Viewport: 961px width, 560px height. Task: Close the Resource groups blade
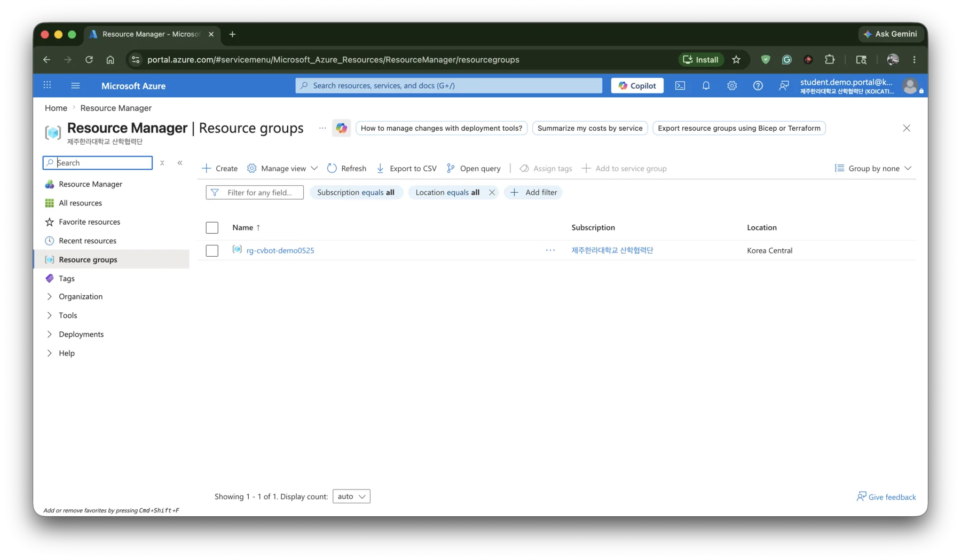click(907, 128)
